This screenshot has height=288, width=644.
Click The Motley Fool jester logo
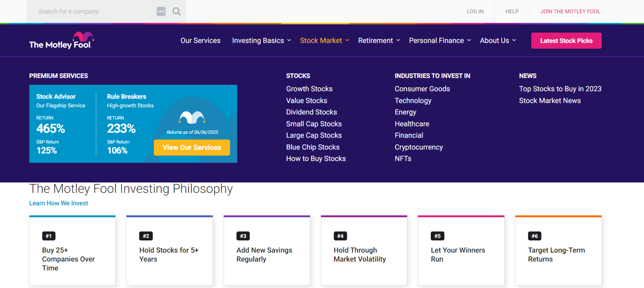(x=62, y=41)
